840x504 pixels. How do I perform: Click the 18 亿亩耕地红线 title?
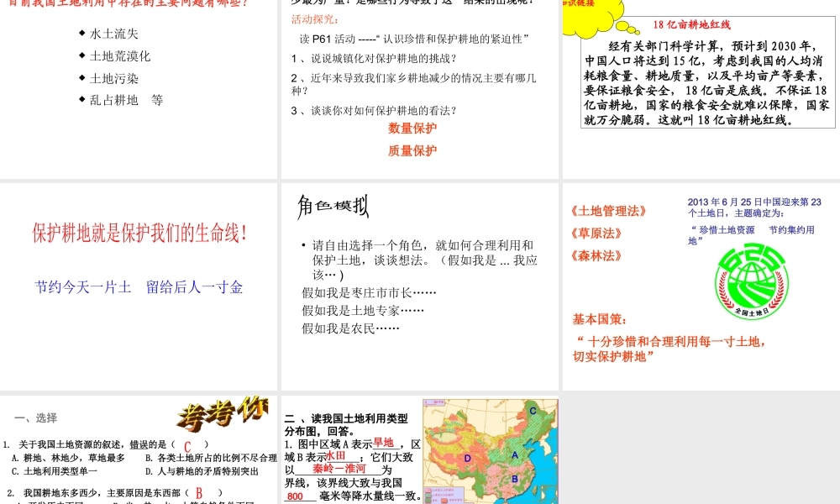click(691, 24)
